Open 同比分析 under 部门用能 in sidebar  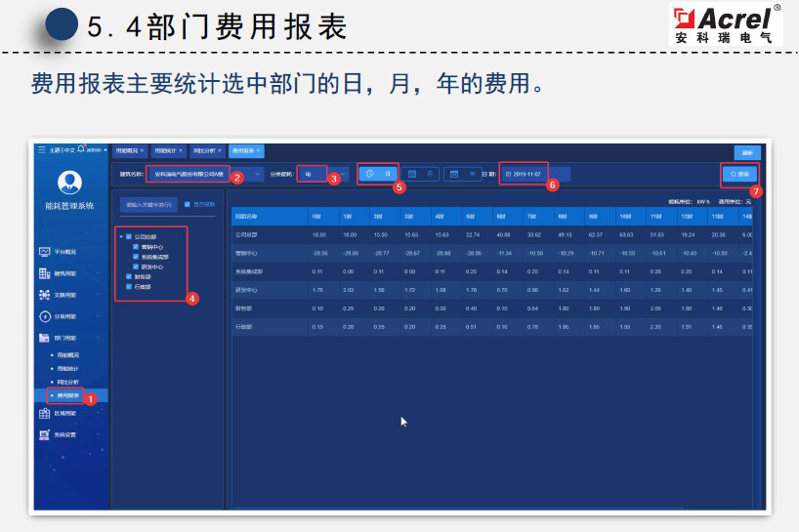(67, 383)
